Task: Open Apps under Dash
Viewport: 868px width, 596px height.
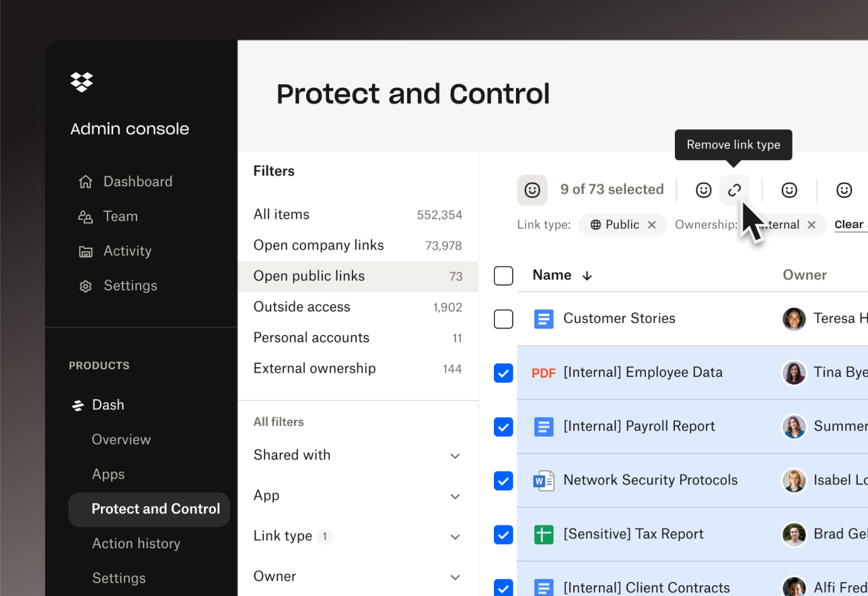Action: tap(108, 474)
